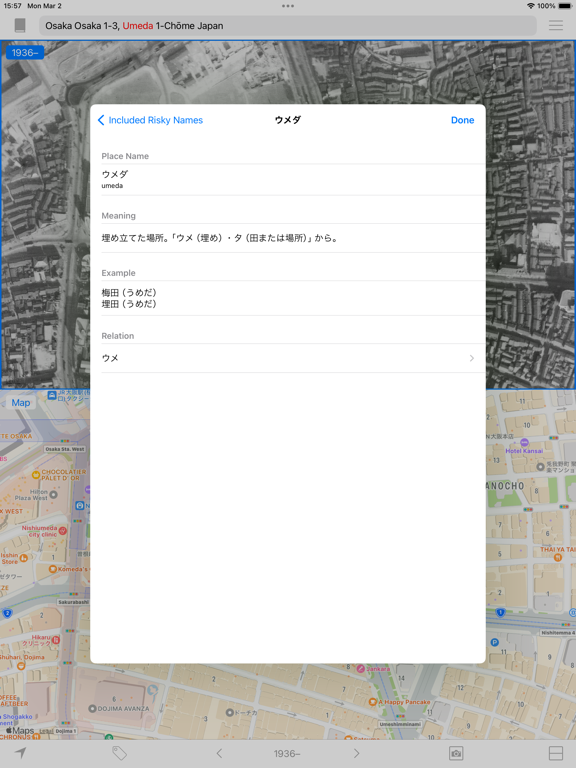The width and height of the screenshot is (576, 768).
Task: Tap Done to close the ウメダ panel
Action: pyautogui.click(x=462, y=120)
